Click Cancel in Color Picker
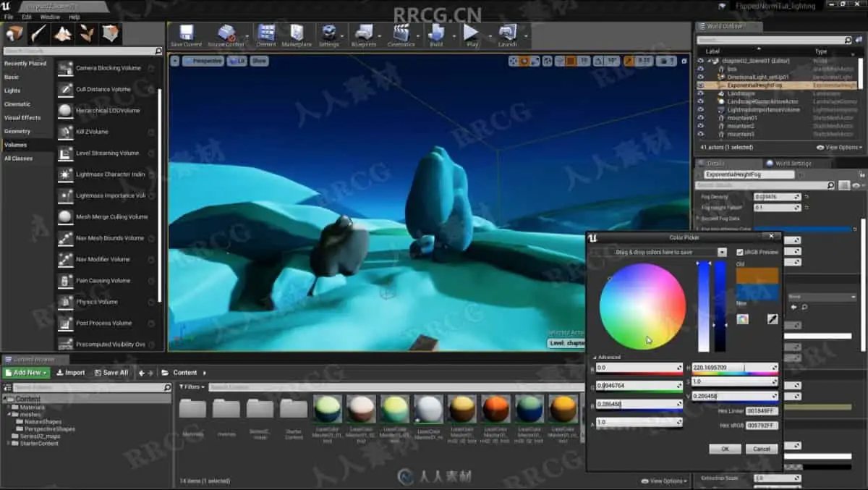Viewport: 868px width, 490px height. pyautogui.click(x=762, y=449)
